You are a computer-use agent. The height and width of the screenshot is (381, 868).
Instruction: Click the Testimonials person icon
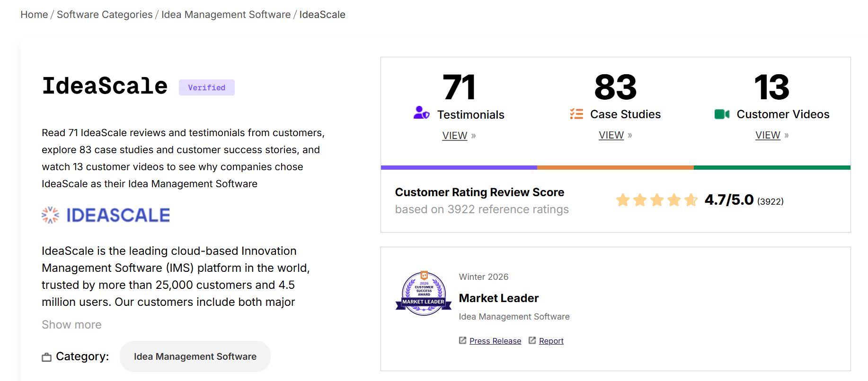(x=421, y=113)
